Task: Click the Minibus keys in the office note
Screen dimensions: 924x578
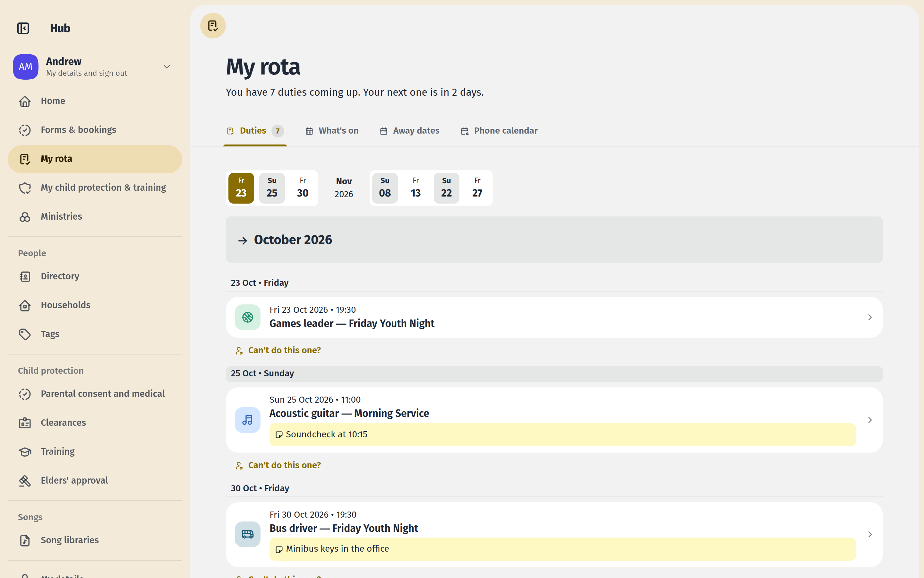Action: [562, 549]
